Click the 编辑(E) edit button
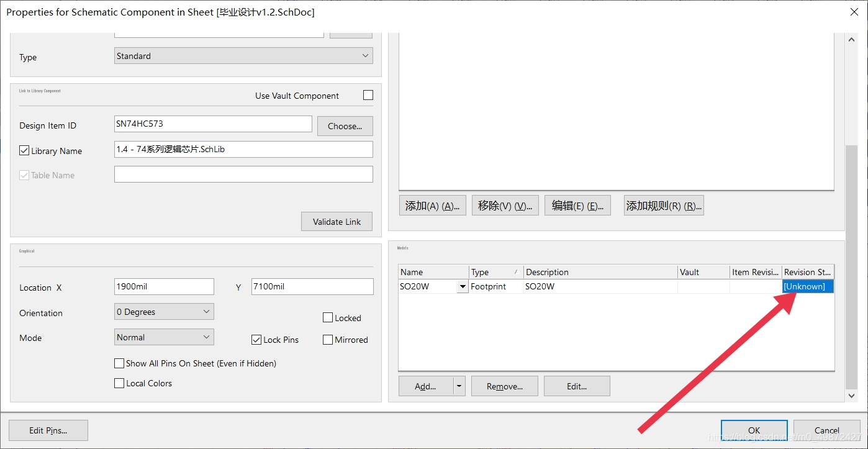 (x=577, y=206)
